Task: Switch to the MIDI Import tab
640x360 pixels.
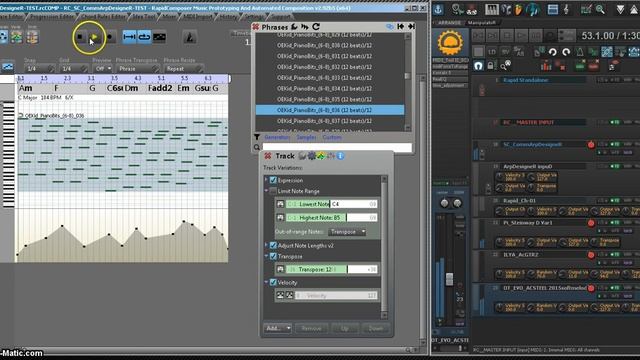Action: (198, 17)
